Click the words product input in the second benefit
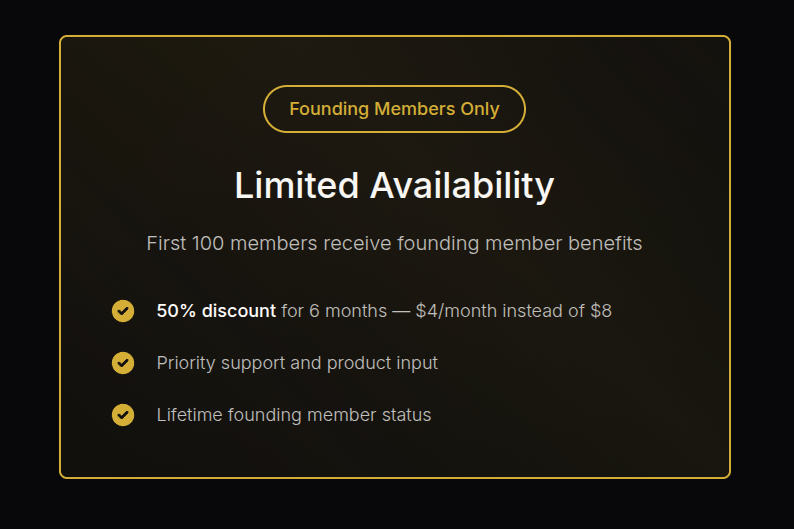Image resolution: width=794 pixels, height=529 pixels. (382, 363)
